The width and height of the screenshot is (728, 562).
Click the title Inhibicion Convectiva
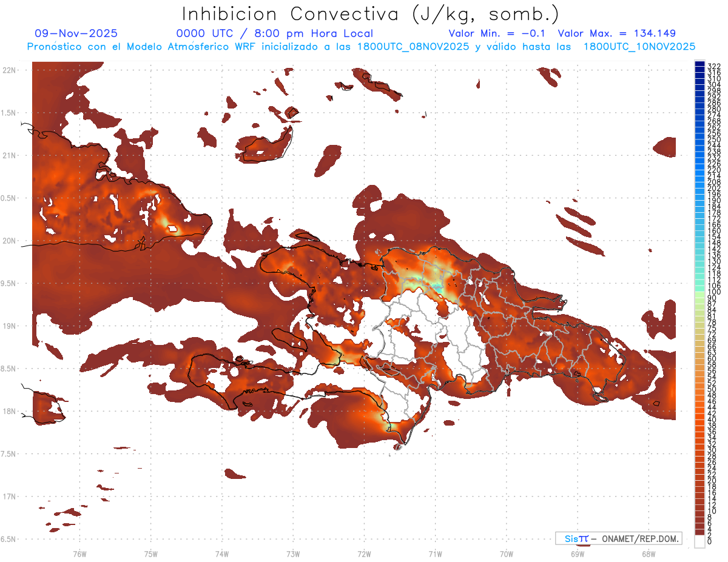(291, 13)
